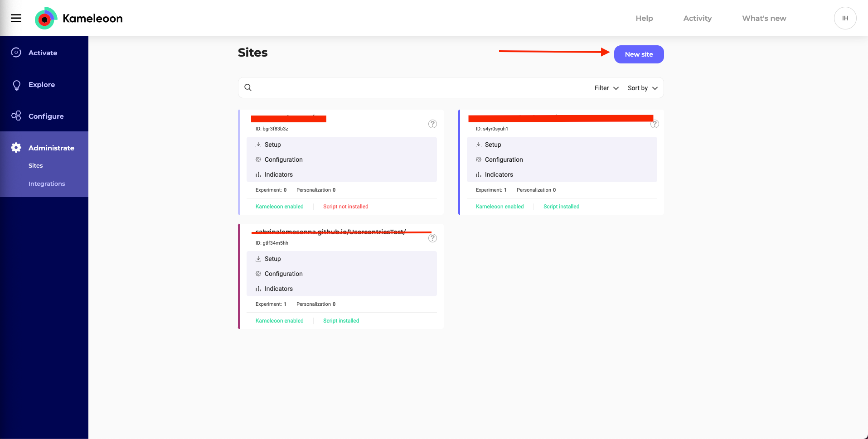The width and height of the screenshot is (868, 439).
Task: Click the Configure sidebar icon
Action: [16, 116]
